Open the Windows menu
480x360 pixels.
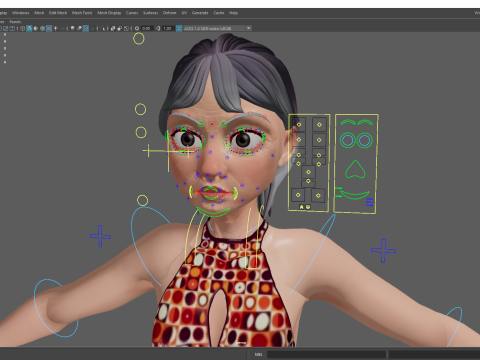[21, 13]
